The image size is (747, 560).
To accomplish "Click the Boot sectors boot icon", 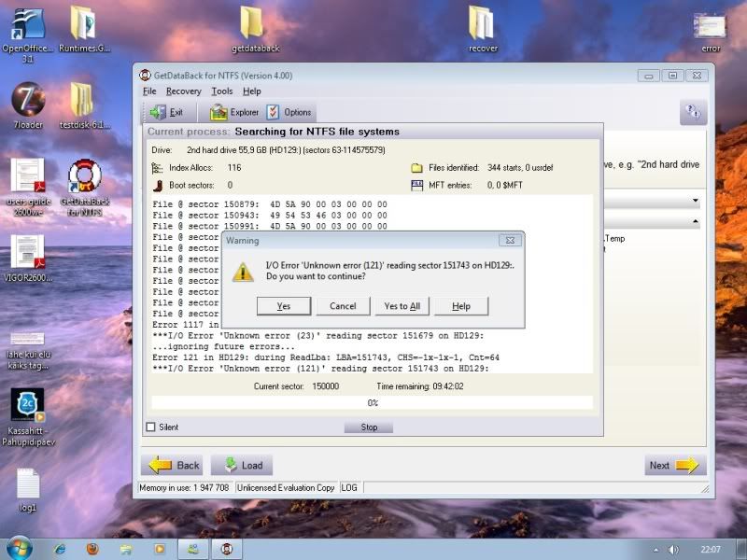I will coord(158,185).
